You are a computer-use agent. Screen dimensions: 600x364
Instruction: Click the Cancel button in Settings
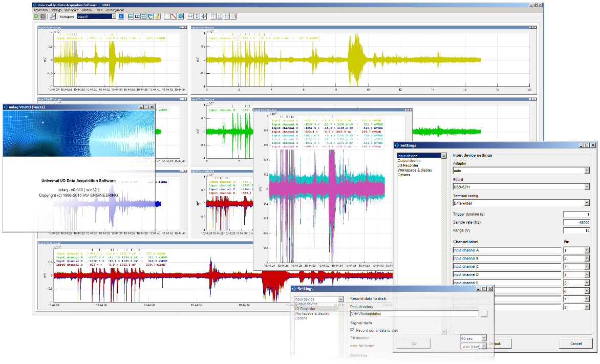coord(575,344)
